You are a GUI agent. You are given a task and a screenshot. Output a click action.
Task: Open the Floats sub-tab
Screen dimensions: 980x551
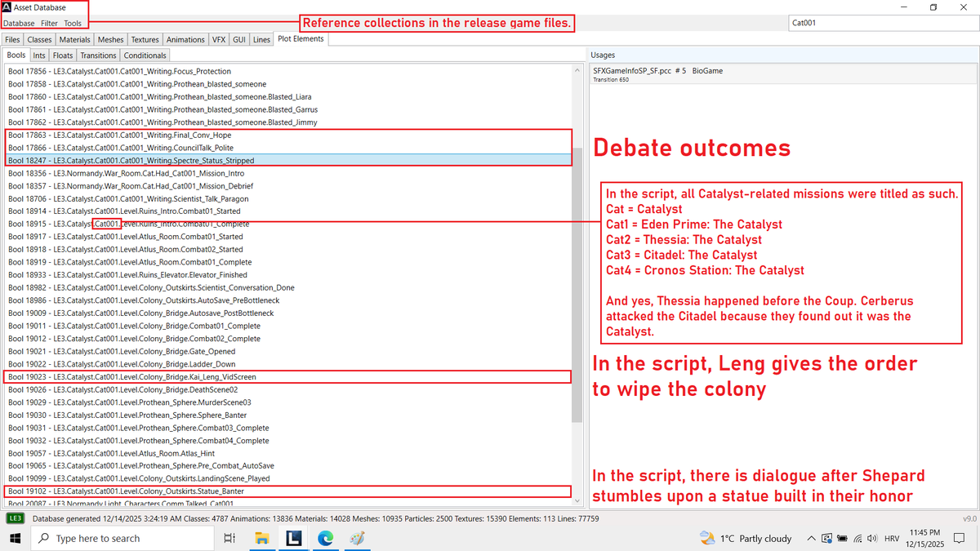click(x=63, y=56)
